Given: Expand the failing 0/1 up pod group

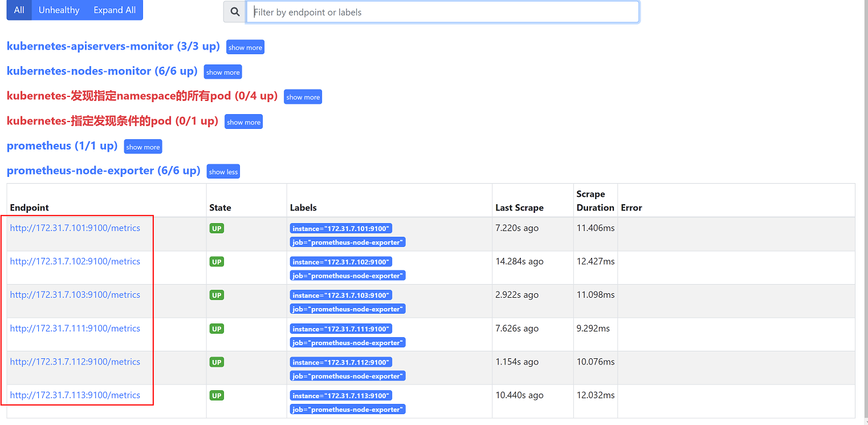Looking at the screenshot, I should (243, 122).
